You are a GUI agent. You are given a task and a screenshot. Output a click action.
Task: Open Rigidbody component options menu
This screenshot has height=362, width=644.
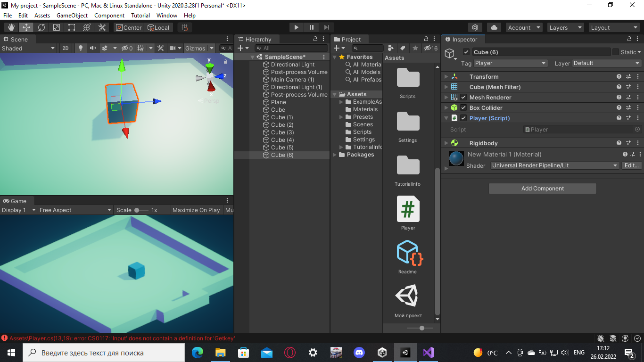638,143
